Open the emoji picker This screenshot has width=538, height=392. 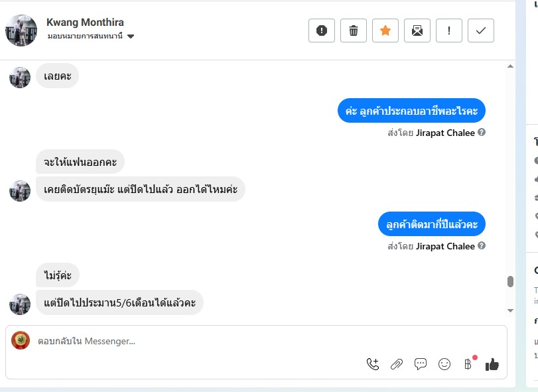444,363
